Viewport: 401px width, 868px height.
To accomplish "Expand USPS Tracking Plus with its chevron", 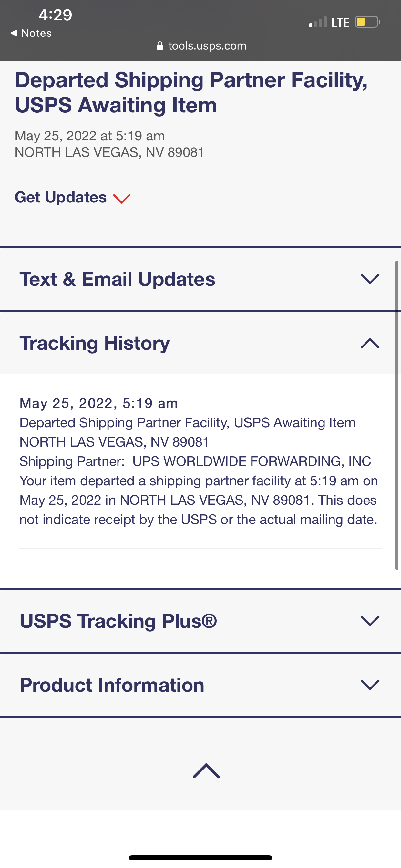I will point(370,621).
